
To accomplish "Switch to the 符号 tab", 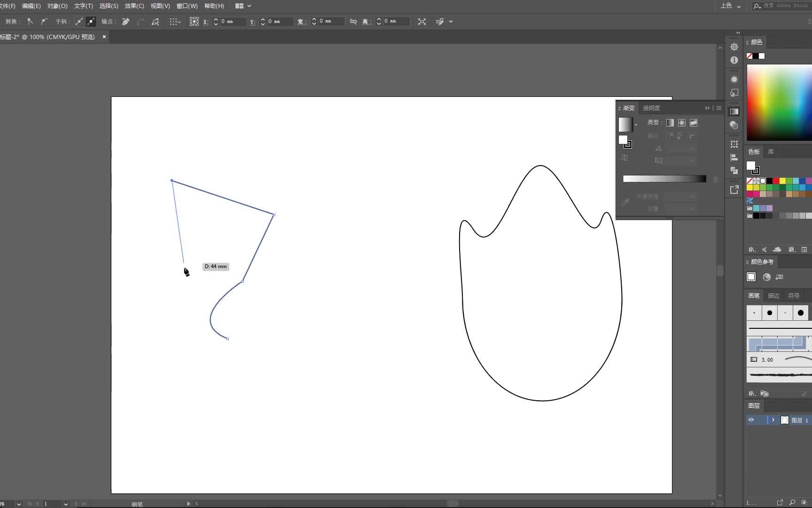I will pos(794,295).
